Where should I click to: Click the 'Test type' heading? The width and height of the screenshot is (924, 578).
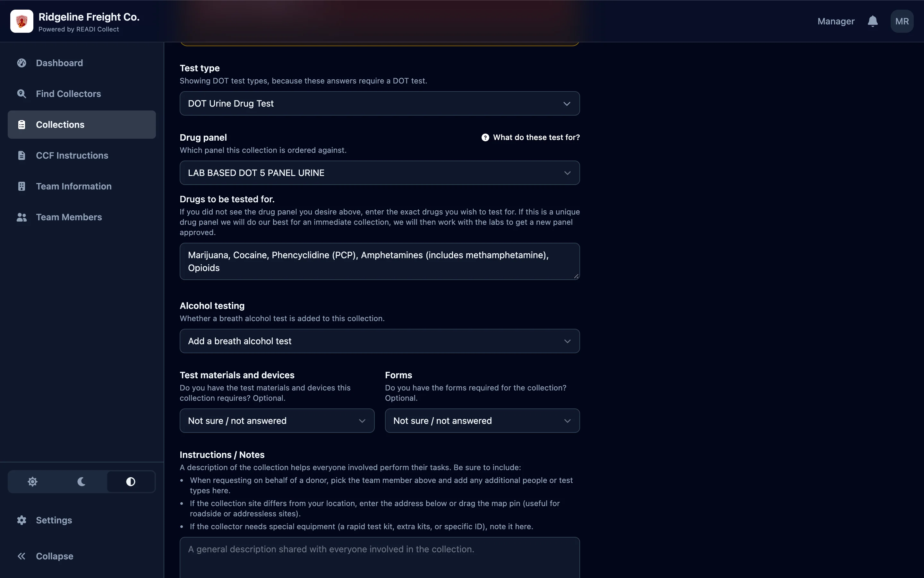click(x=200, y=68)
